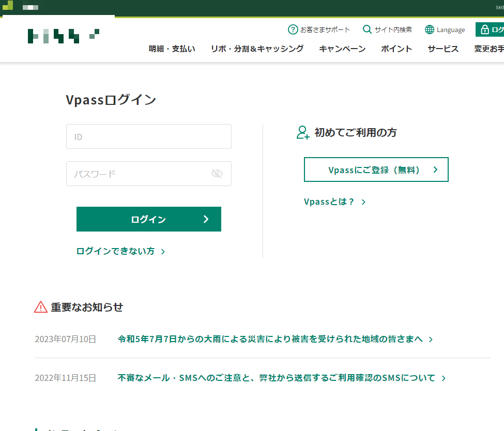Select the ポイント navigation item
Image resolution: width=504 pixels, height=431 pixels.
tap(396, 49)
